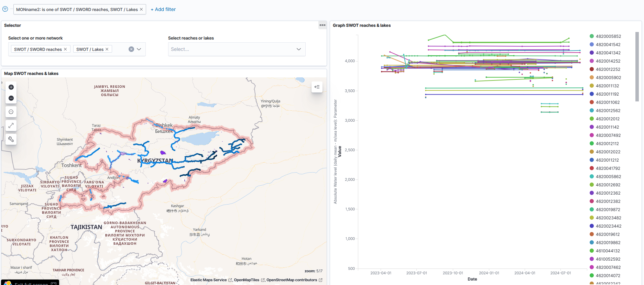644x285 pixels.
Task: Open OpenStreetMap contributors link
Action: coord(294,280)
